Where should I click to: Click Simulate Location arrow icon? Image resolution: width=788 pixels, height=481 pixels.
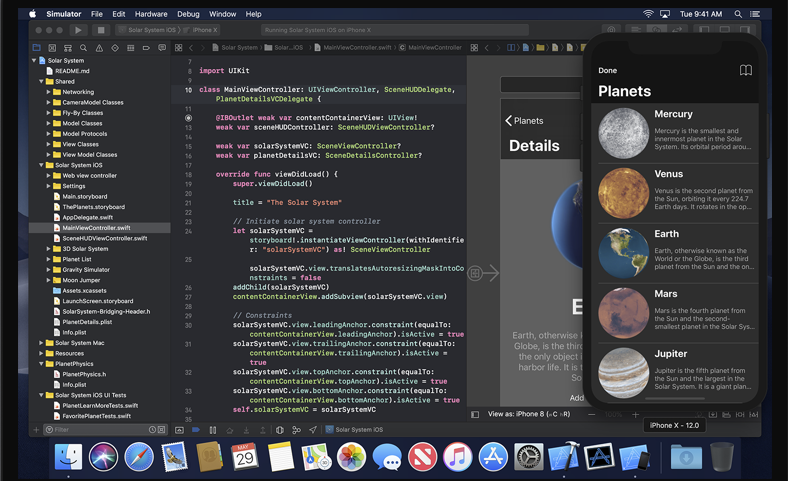pyautogui.click(x=313, y=430)
